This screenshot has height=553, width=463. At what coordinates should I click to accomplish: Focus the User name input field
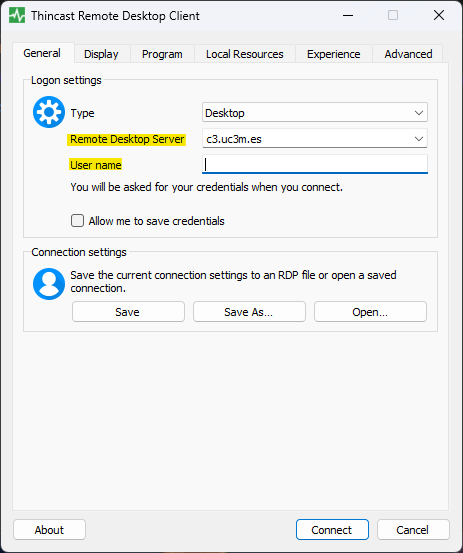coord(315,164)
